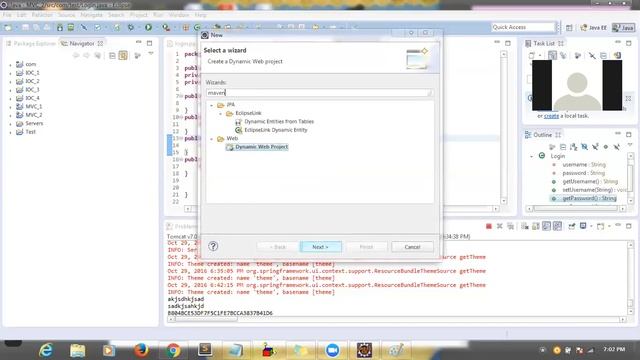Open Internet Explorer from taskbar

pyautogui.click(x=46, y=350)
